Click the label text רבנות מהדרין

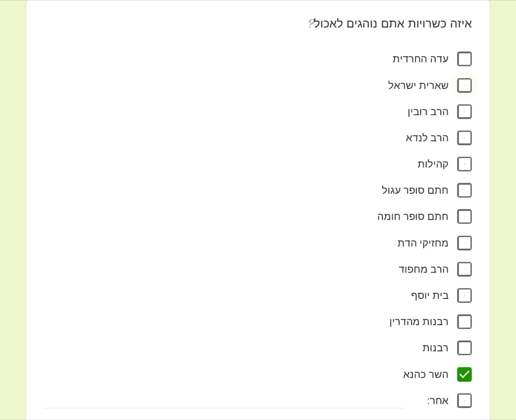[419, 322]
